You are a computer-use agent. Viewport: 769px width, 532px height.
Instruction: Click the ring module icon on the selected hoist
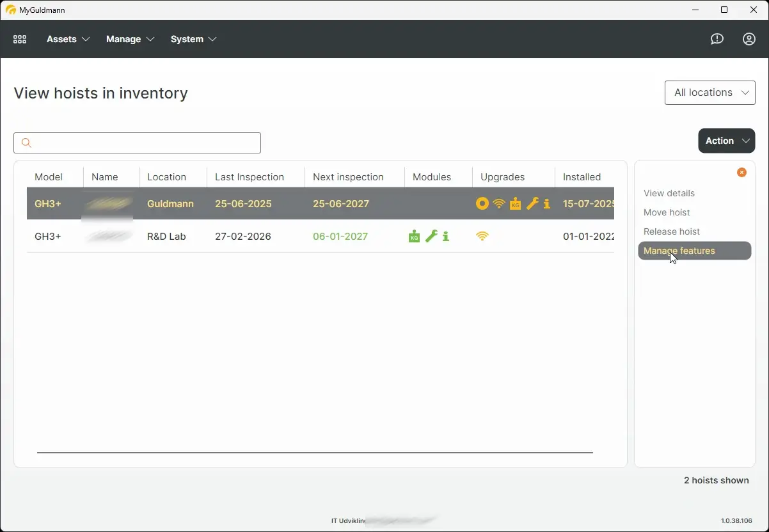[482, 203]
